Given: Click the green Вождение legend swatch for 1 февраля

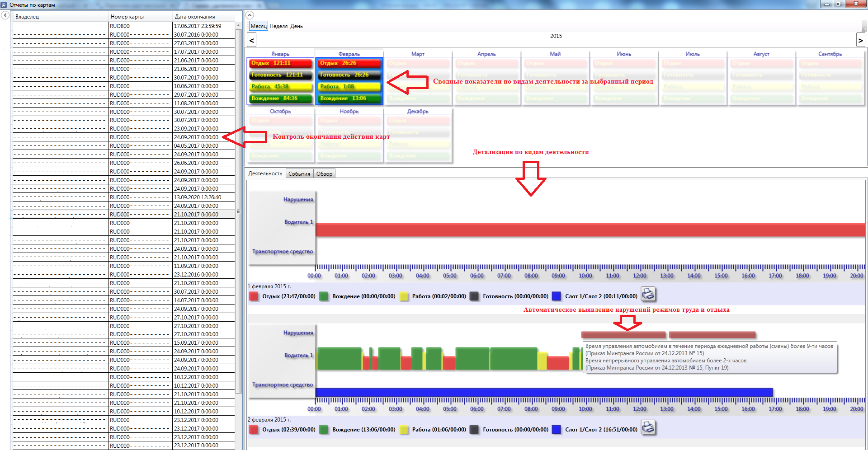Looking at the screenshot, I should pyautogui.click(x=323, y=296).
